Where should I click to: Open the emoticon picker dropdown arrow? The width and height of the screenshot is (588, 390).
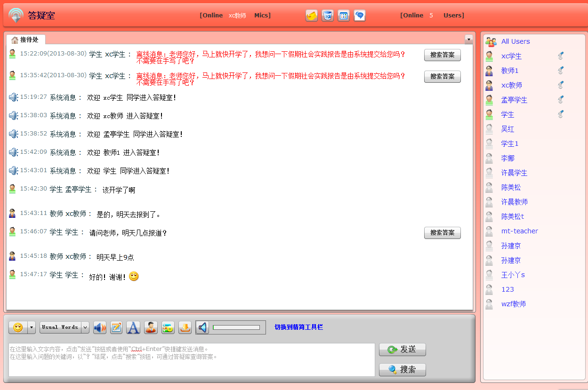click(x=32, y=327)
